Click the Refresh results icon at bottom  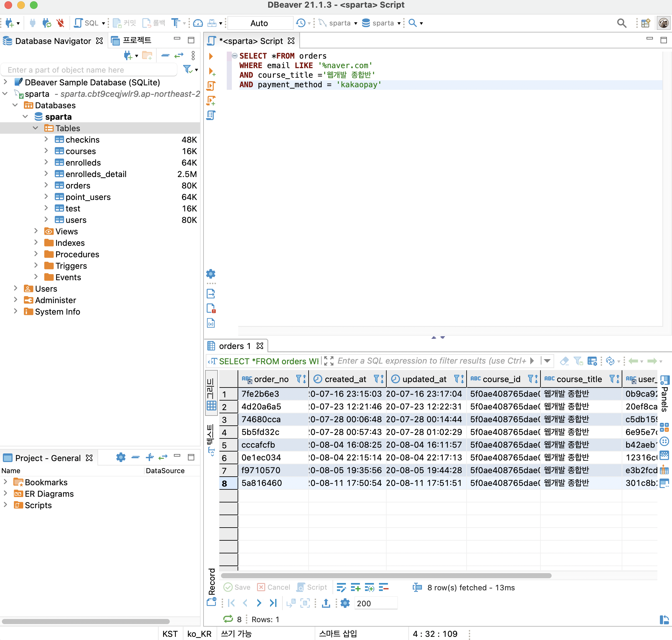coord(228,619)
